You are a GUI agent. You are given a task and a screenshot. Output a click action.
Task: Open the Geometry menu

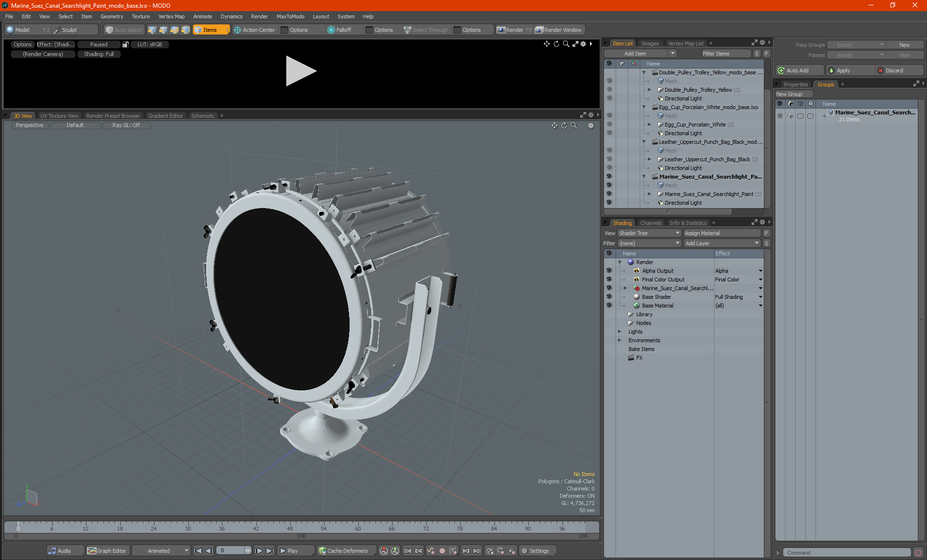point(112,16)
